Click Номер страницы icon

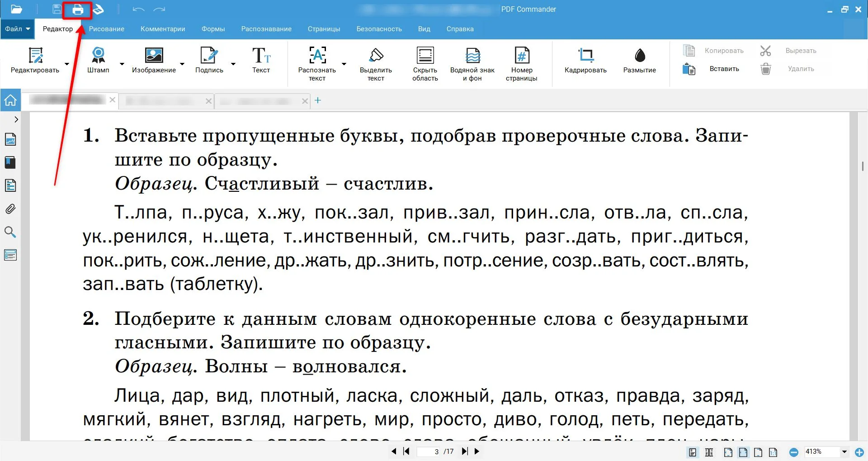point(521,64)
